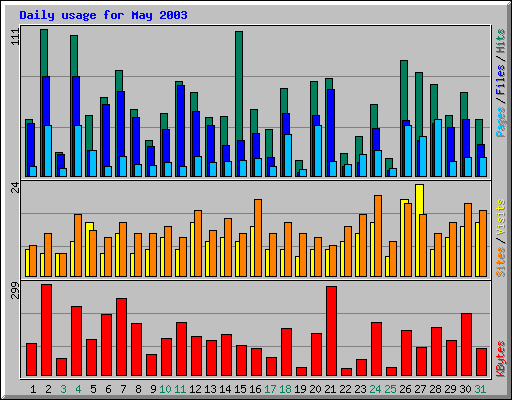512x400 pixels.
Task: Click green day 4 label
Action: coord(78,389)
